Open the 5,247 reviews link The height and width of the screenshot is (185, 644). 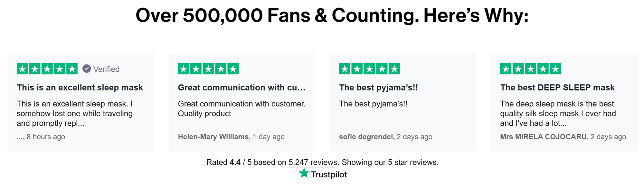point(313,163)
